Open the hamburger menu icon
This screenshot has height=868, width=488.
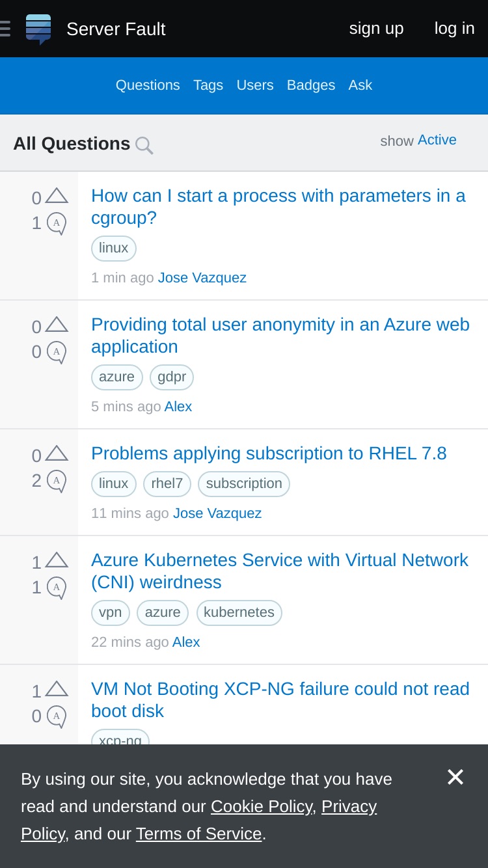[5, 29]
